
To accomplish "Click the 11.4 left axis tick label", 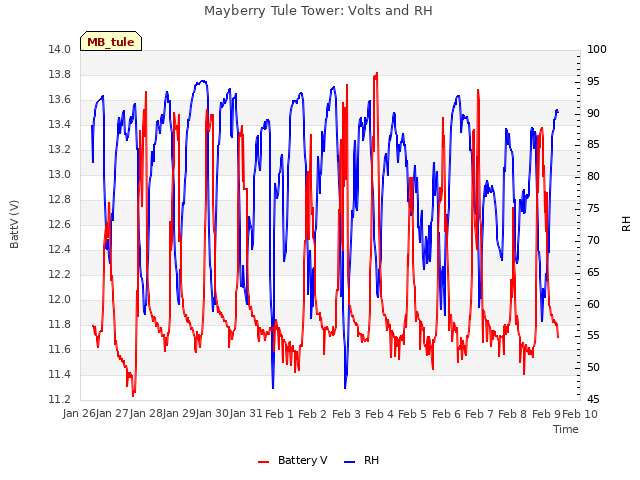I will coord(60,374).
